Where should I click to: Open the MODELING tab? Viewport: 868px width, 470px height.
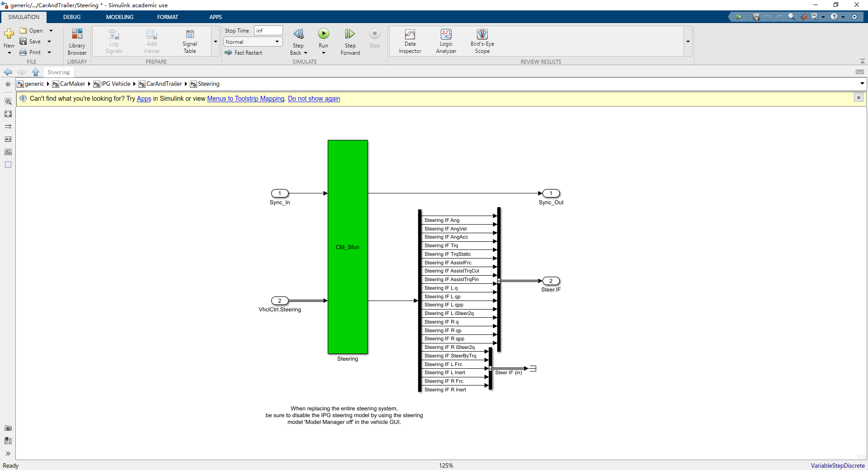click(x=120, y=17)
